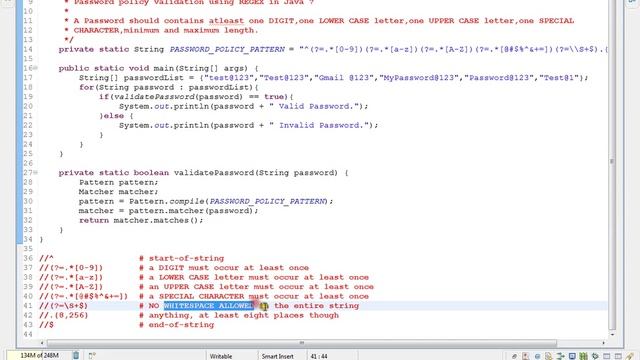This screenshot has width=640, height=360.
Task: Click "CHARACTER,minimum and maximum length." comment
Action: (x=166, y=30)
